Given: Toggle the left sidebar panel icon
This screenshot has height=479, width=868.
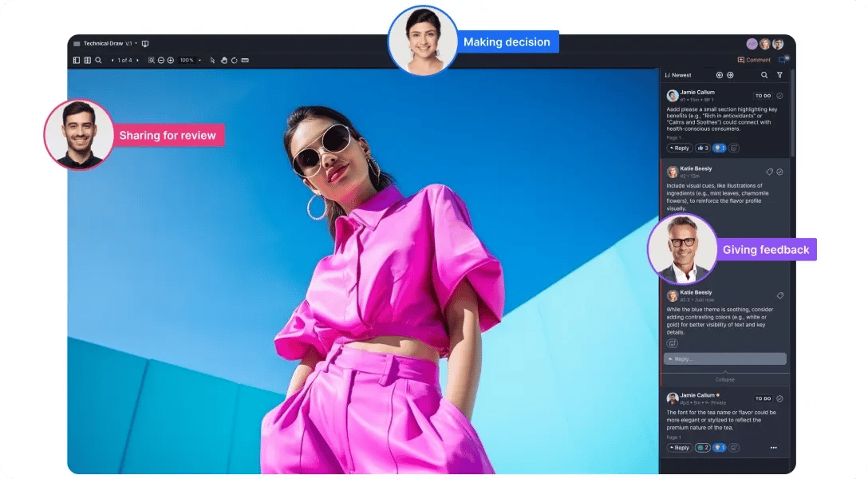Looking at the screenshot, I should pyautogui.click(x=77, y=60).
